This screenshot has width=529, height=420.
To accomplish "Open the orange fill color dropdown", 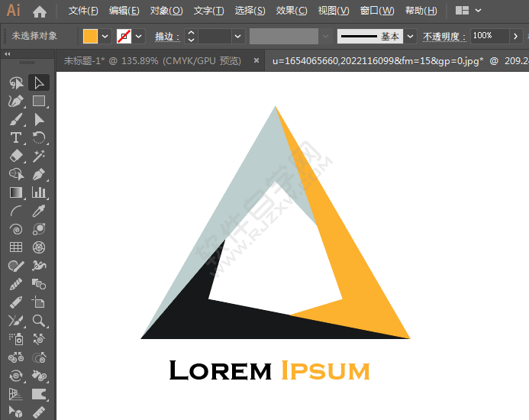I will [x=105, y=36].
